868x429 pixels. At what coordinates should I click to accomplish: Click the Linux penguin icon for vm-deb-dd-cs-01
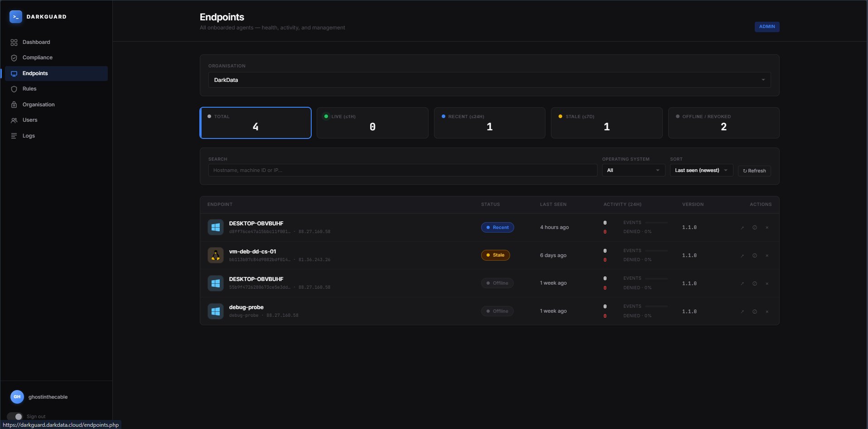[216, 255]
